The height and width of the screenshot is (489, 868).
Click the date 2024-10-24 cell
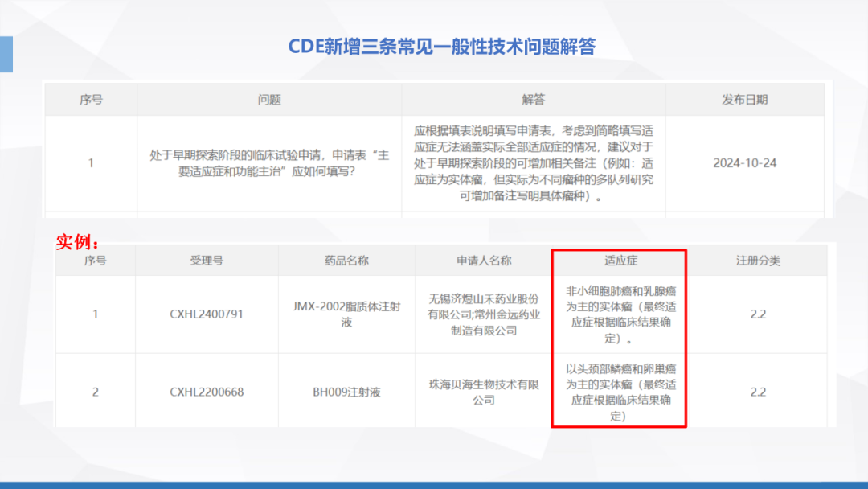pos(744,162)
